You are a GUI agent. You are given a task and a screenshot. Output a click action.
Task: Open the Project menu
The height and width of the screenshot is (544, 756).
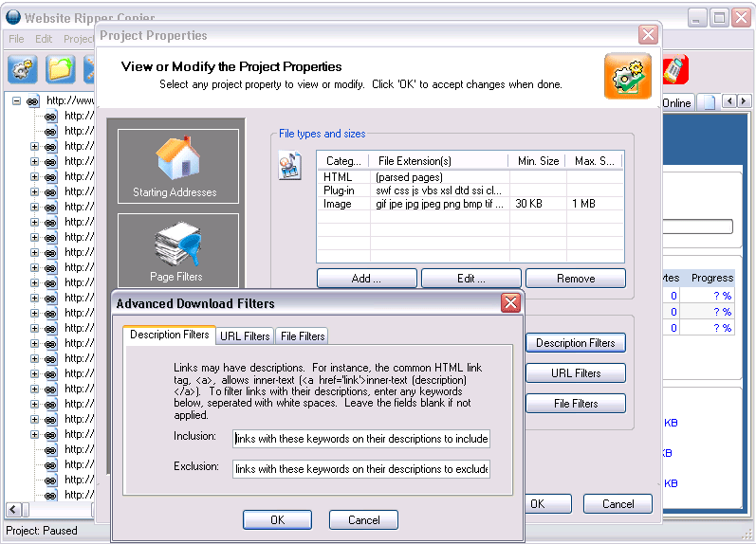click(x=79, y=39)
